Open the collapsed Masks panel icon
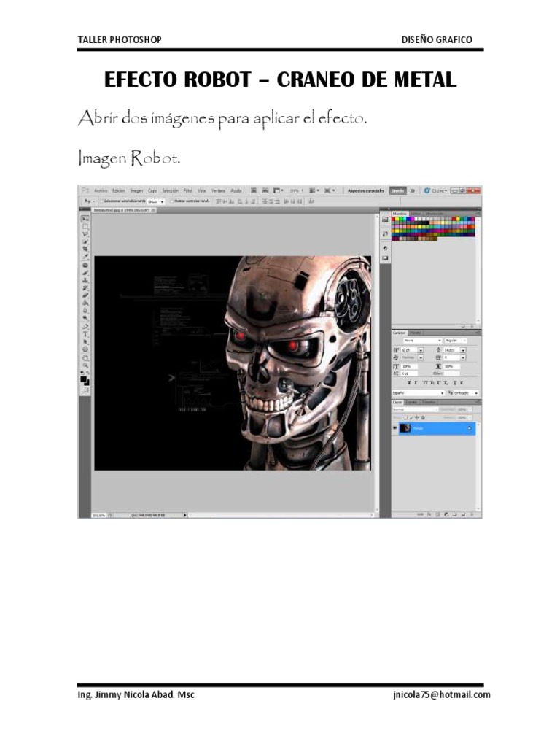This screenshot has height=747, width=560. pos(385,258)
